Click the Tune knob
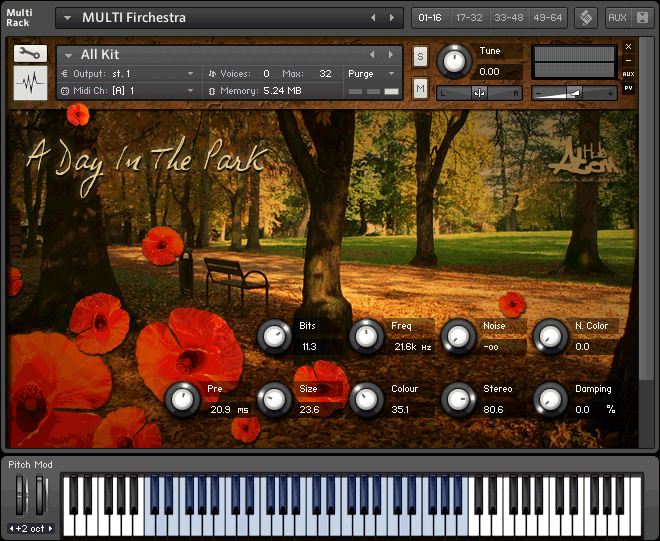Viewport: 660px width, 541px height. click(455, 61)
